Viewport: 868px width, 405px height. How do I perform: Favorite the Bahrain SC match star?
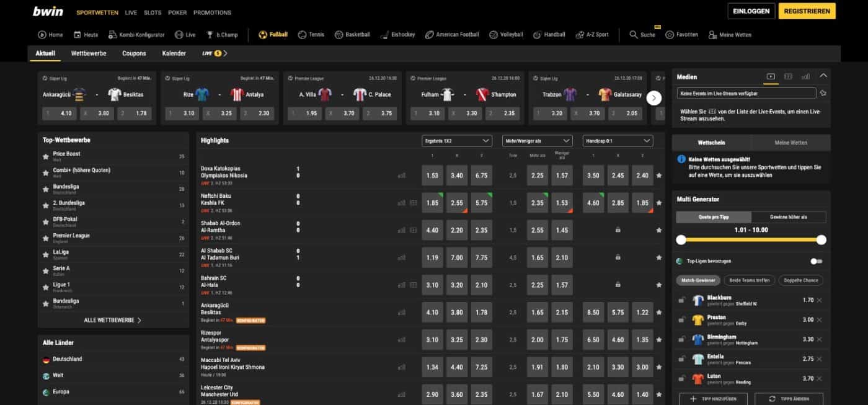click(x=658, y=285)
